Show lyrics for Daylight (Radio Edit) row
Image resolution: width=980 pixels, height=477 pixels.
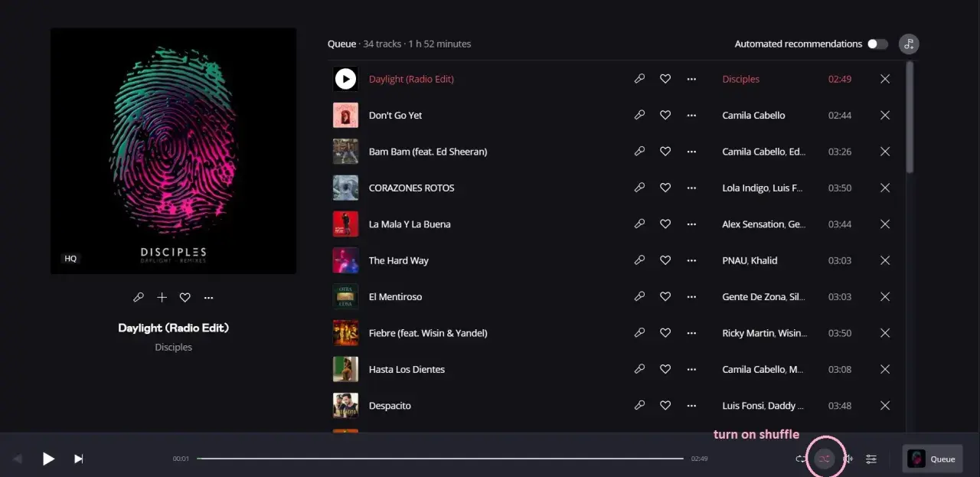click(x=639, y=79)
